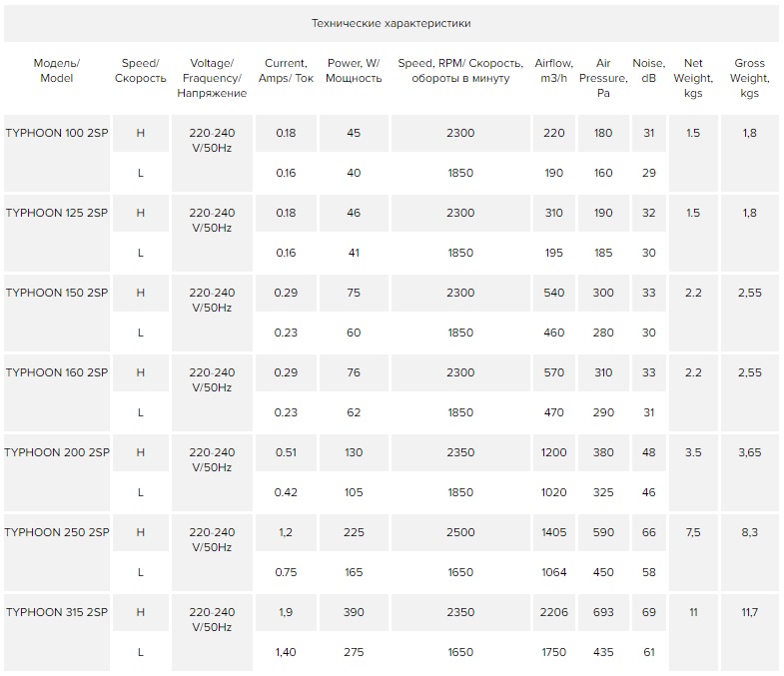The height and width of the screenshot is (676, 784).
Task: Select the 'Noise, dB' column header
Action: coord(648,70)
